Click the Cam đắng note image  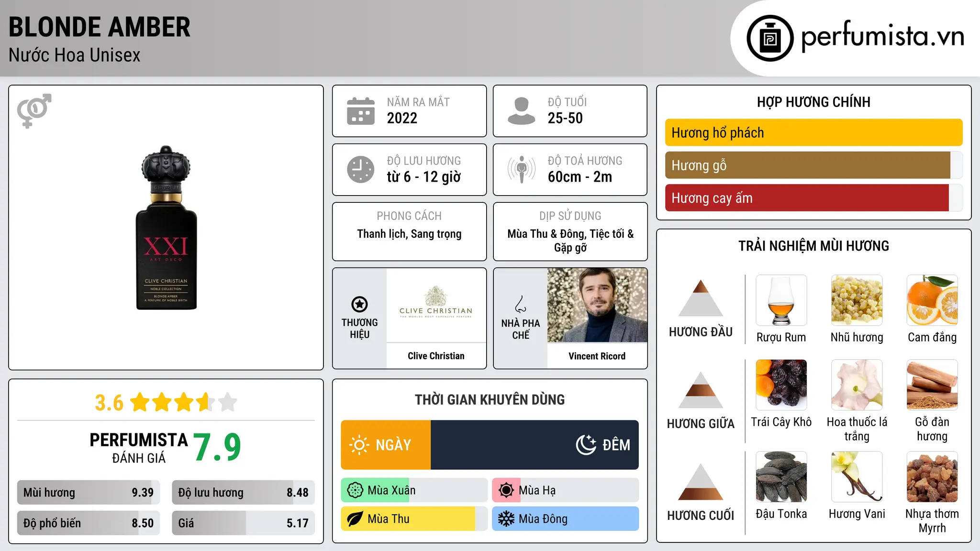click(x=932, y=300)
